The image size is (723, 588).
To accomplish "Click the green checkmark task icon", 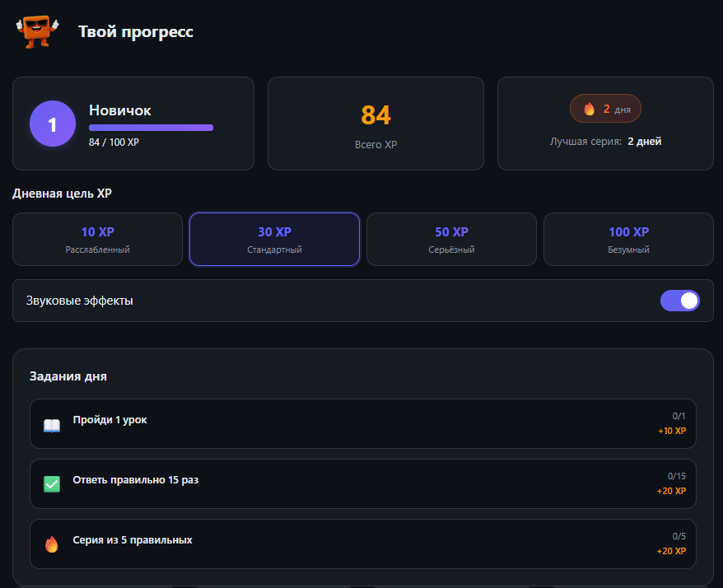I will 52,484.
